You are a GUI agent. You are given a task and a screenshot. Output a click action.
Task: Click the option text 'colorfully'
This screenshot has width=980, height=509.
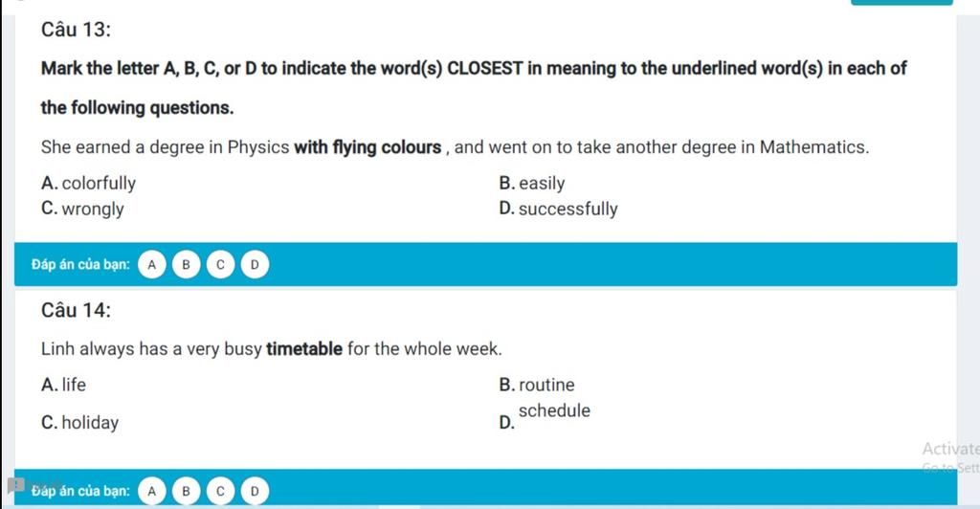click(99, 183)
